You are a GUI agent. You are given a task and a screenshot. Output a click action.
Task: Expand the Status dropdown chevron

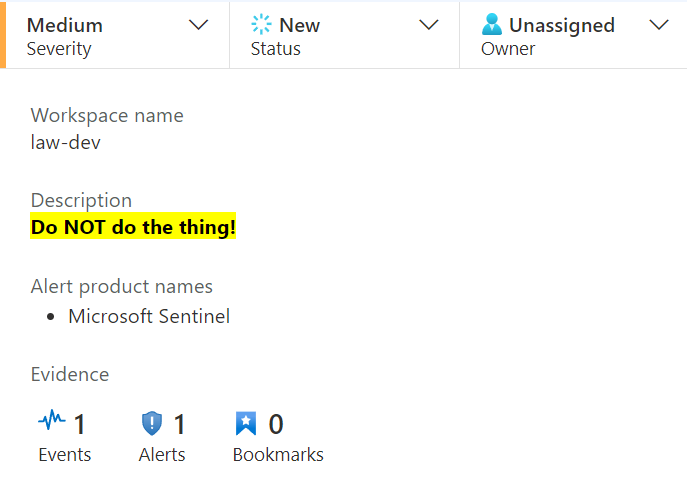coord(428,25)
